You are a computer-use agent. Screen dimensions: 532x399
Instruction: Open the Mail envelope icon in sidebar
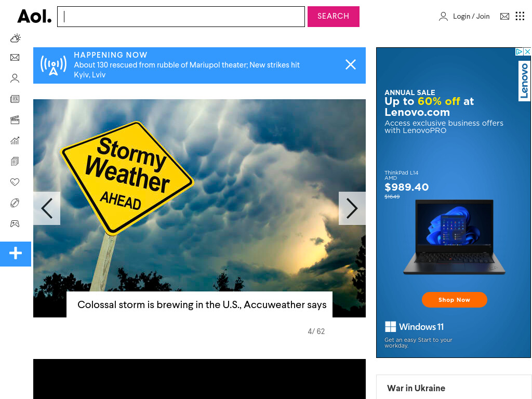coord(15,57)
